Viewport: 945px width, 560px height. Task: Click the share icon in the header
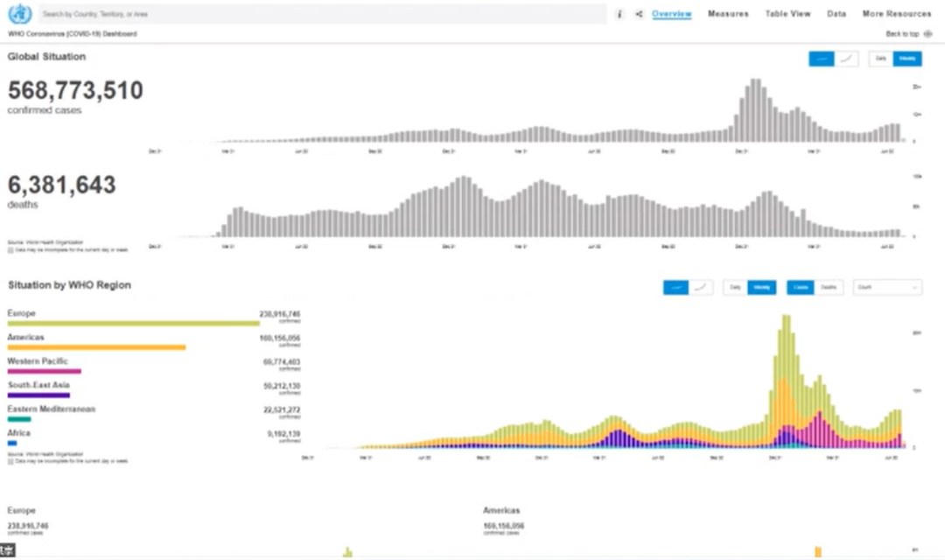click(639, 14)
